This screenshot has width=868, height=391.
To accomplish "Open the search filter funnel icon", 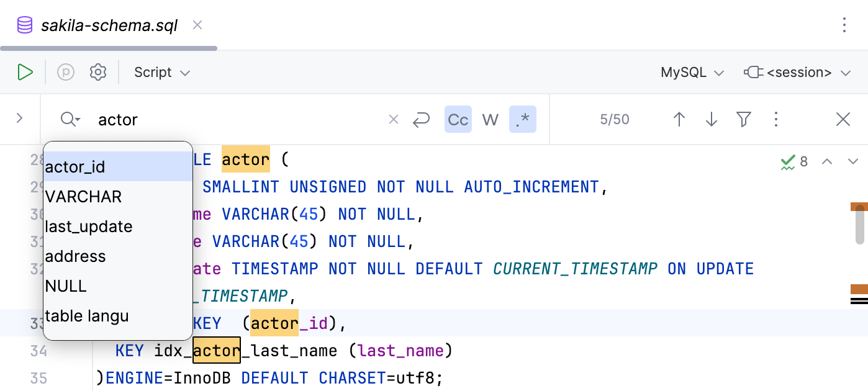I will pyautogui.click(x=744, y=120).
